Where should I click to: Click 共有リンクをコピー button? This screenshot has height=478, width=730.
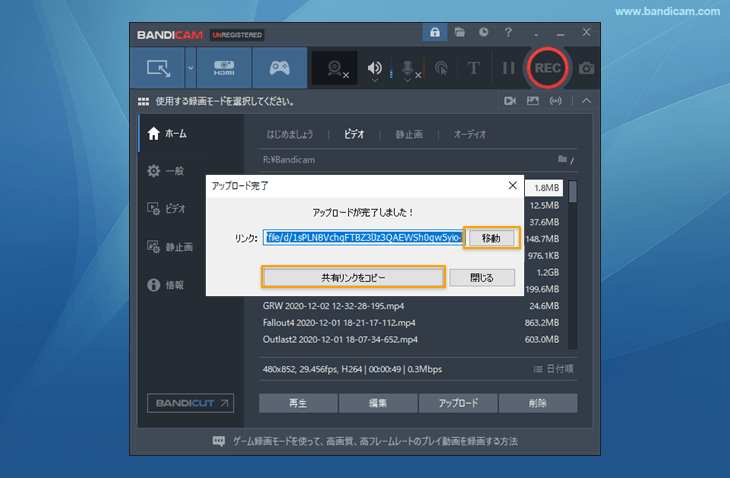point(353,278)
